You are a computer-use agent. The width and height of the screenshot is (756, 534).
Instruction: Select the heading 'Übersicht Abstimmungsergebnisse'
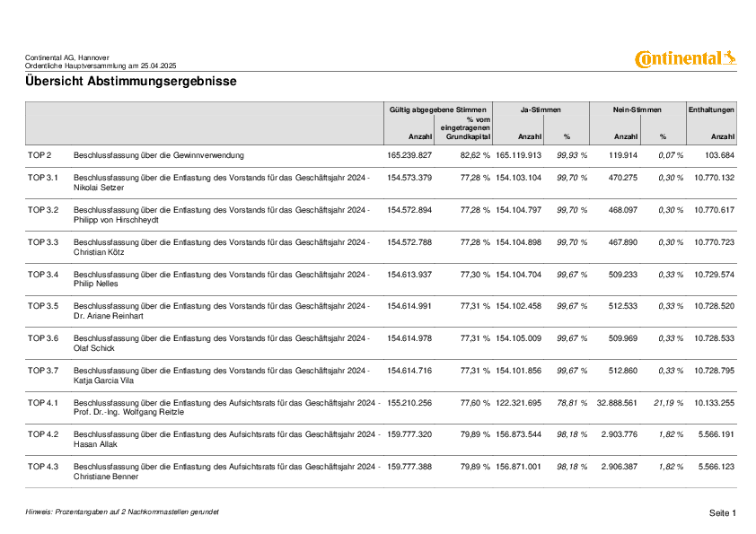[131, 81]
